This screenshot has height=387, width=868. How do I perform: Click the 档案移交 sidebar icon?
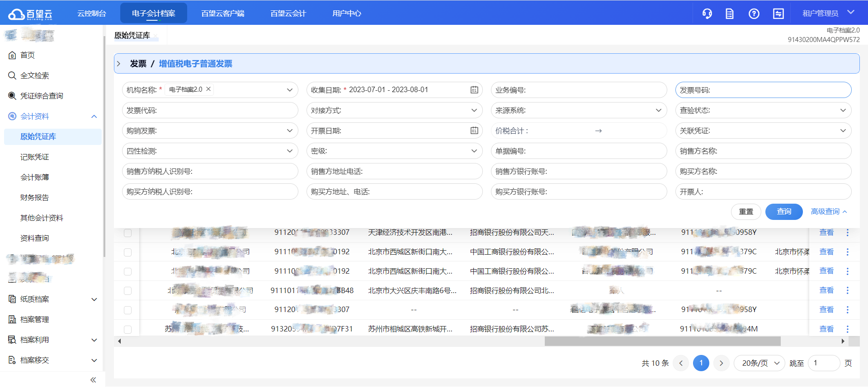[x=12, y=360]
